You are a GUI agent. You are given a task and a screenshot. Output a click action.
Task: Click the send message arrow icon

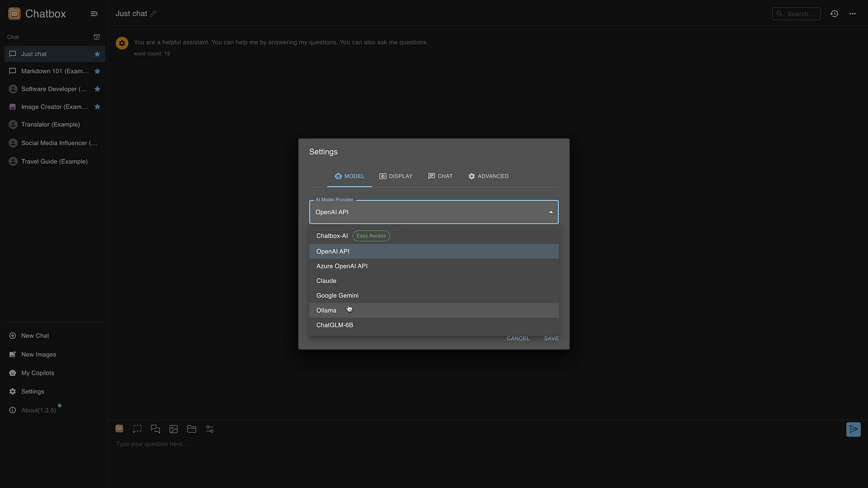click(853, 429)
